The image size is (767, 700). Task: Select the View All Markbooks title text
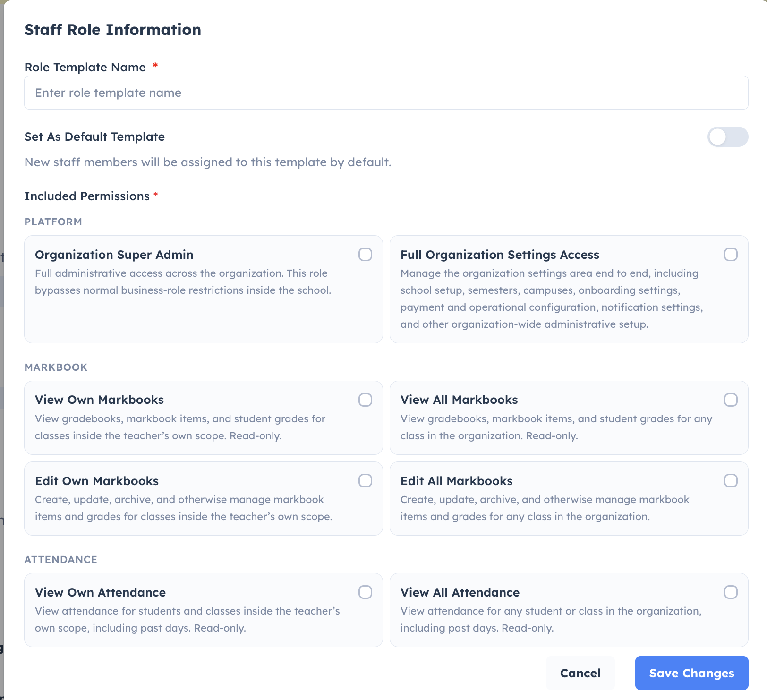point(459,400)
